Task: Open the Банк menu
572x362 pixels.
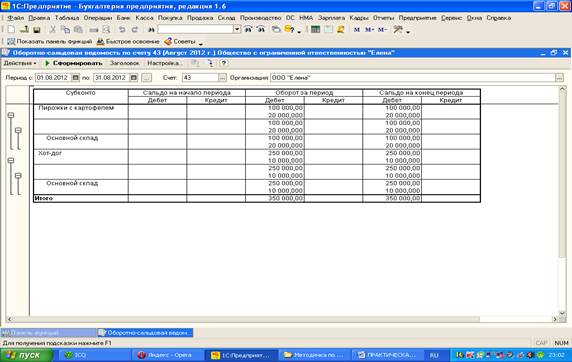Action: 123,18
